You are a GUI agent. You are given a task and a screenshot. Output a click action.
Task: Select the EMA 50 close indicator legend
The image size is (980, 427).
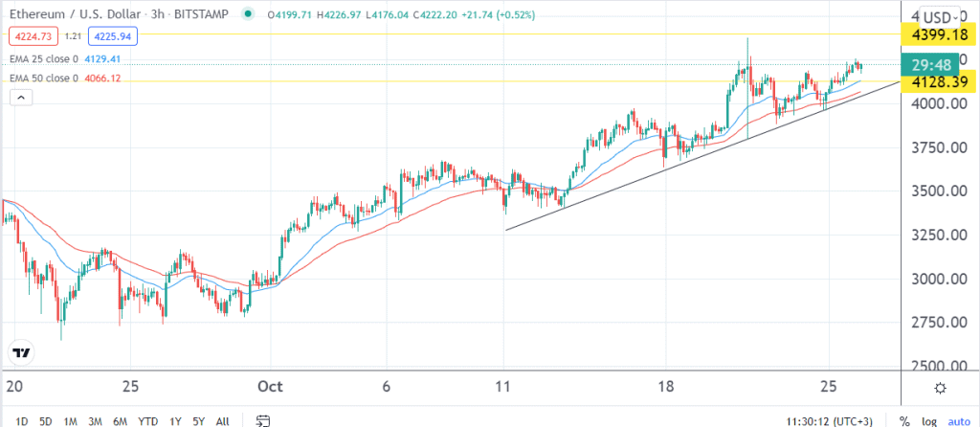44,79
